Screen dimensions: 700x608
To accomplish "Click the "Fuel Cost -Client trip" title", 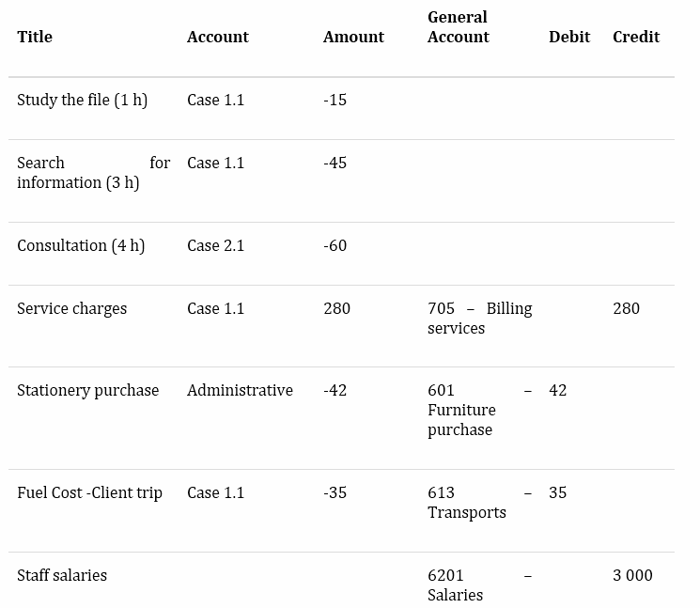I will (89, 492).
